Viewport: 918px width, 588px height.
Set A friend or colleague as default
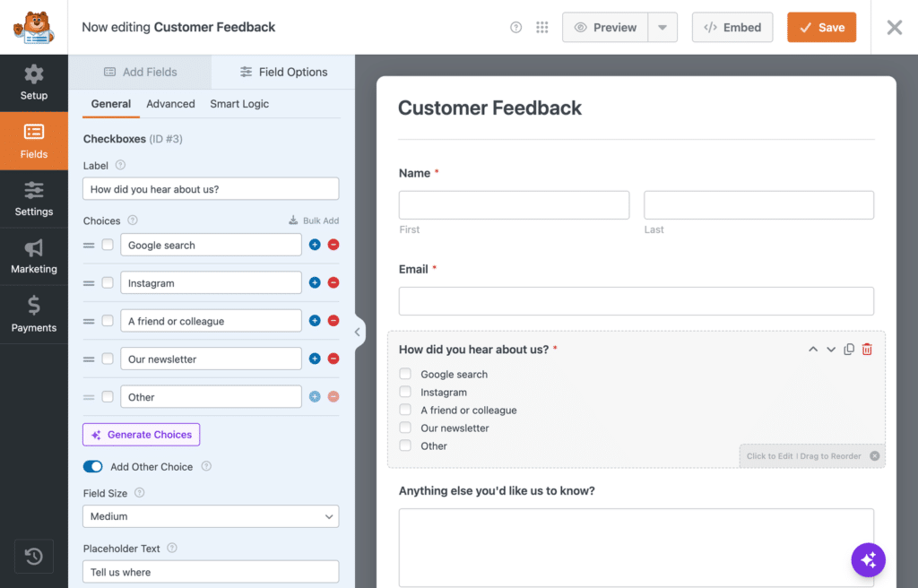click(108, 321)
